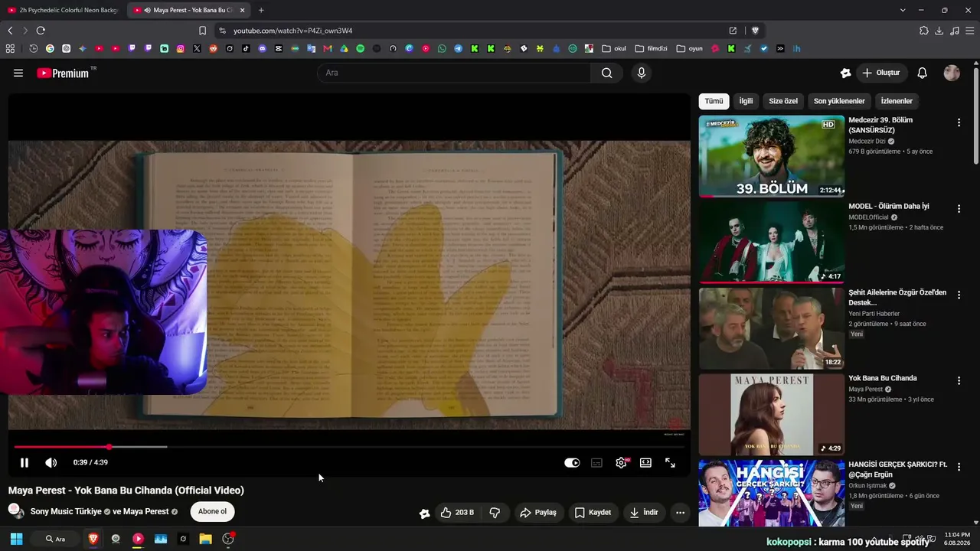Open the okul bookmarks folder
This screenshot has width=980, height=551.
click(x=614, y=48)
